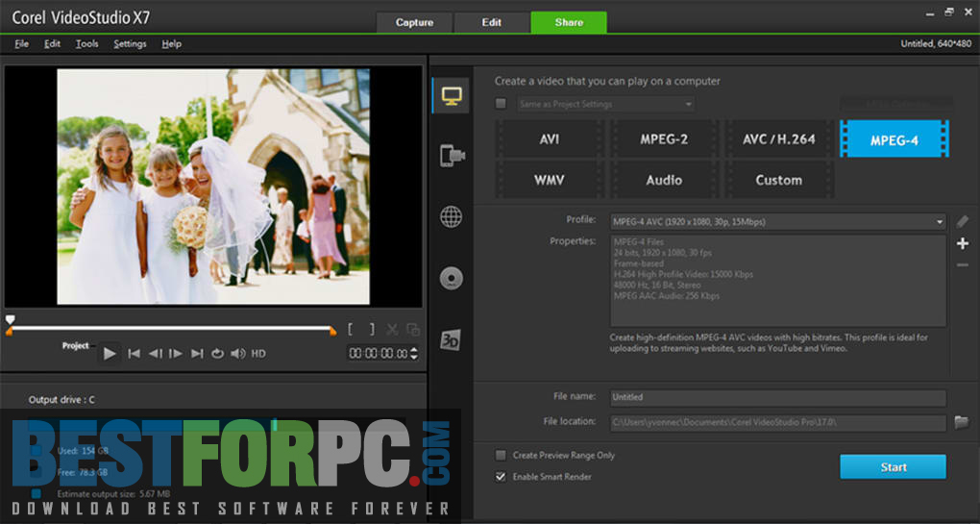Image resolution: width=980 pixels, height=524 pixels.
Task: Click the split clip scissors icon
Action: click(x=392, y=330)
